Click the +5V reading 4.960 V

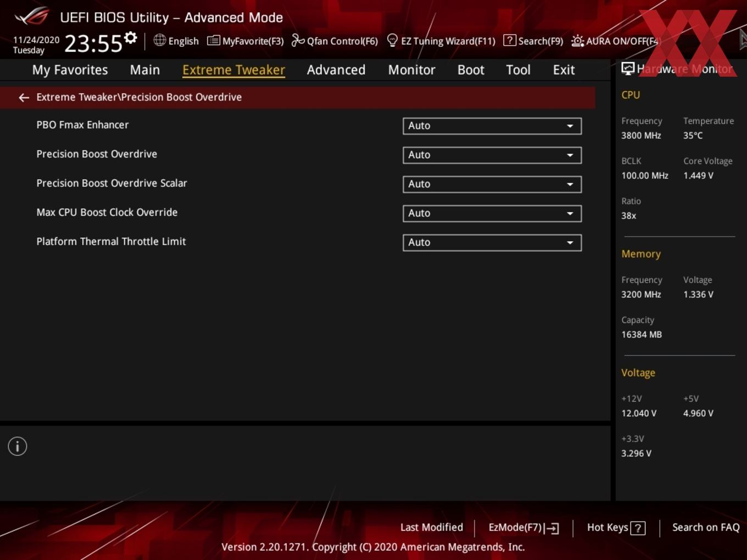698,413
